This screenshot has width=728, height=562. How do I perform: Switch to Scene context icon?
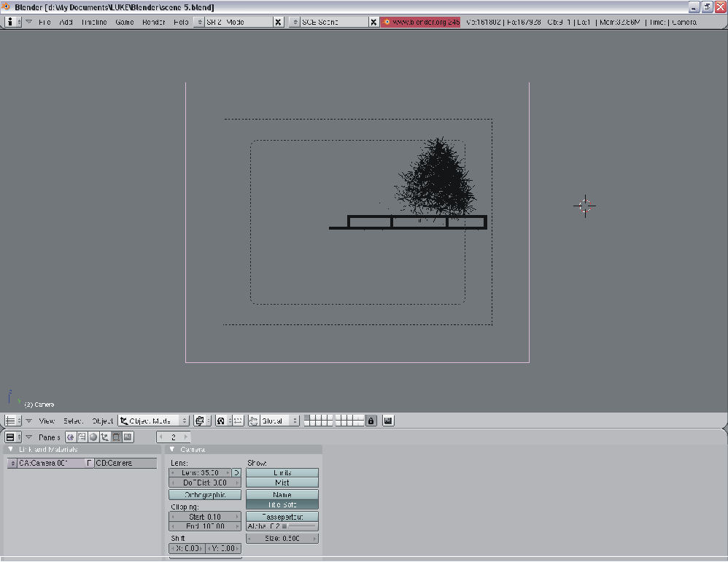(128, 437)
